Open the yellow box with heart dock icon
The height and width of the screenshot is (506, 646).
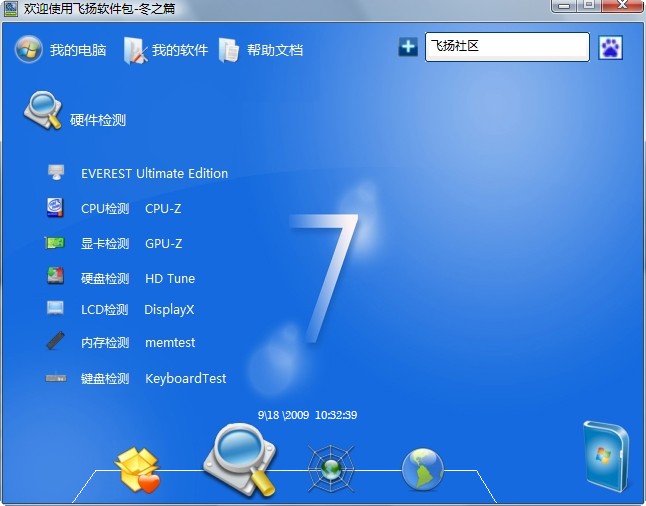click(x=138, y=470)
